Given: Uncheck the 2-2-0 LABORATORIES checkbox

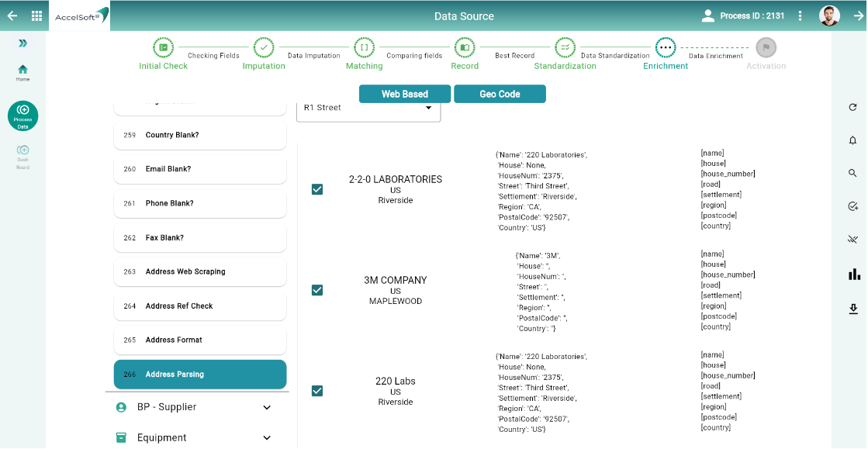Looking at the screenshot, I should pyautogui.click(x=317, y=189).
